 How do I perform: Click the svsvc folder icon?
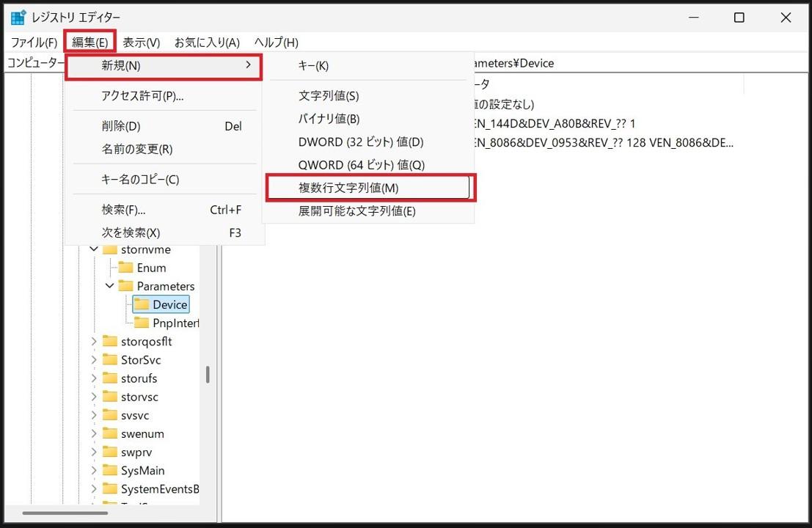click(x=110, y=415)
